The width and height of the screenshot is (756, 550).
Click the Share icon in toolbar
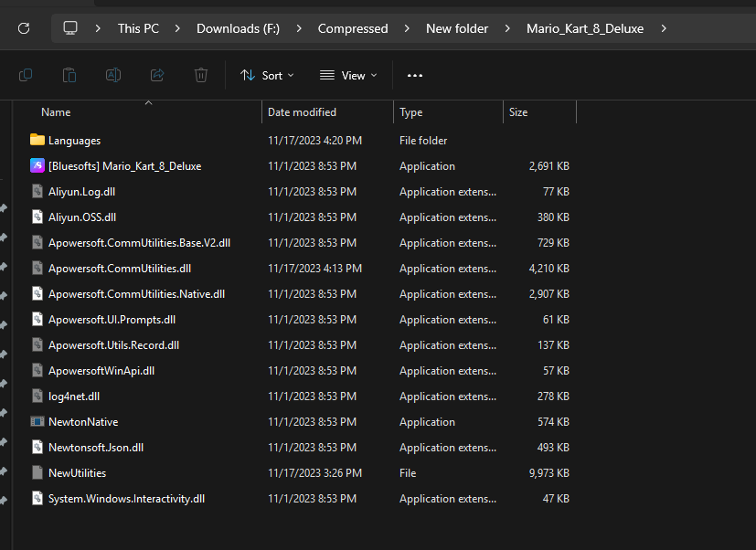(157, 75)
